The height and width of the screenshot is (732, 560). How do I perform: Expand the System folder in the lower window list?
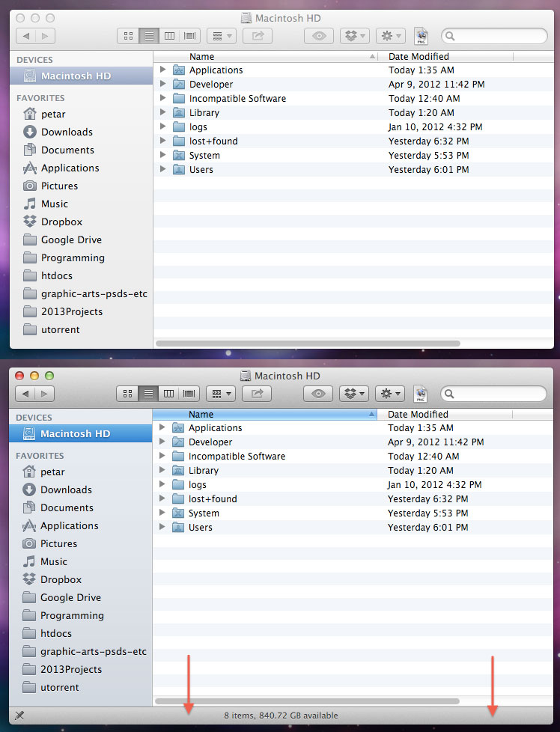[x=162, y=513]
